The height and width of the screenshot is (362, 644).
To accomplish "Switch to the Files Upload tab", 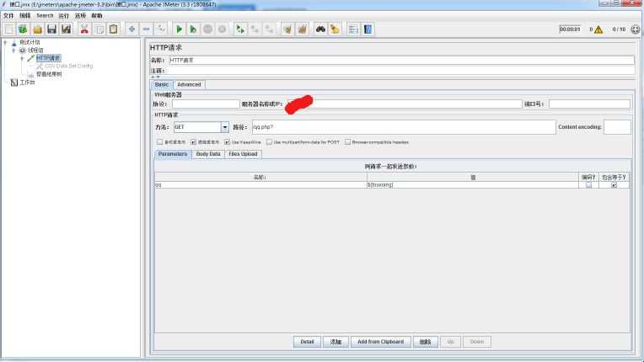I will tap(243, 154).
